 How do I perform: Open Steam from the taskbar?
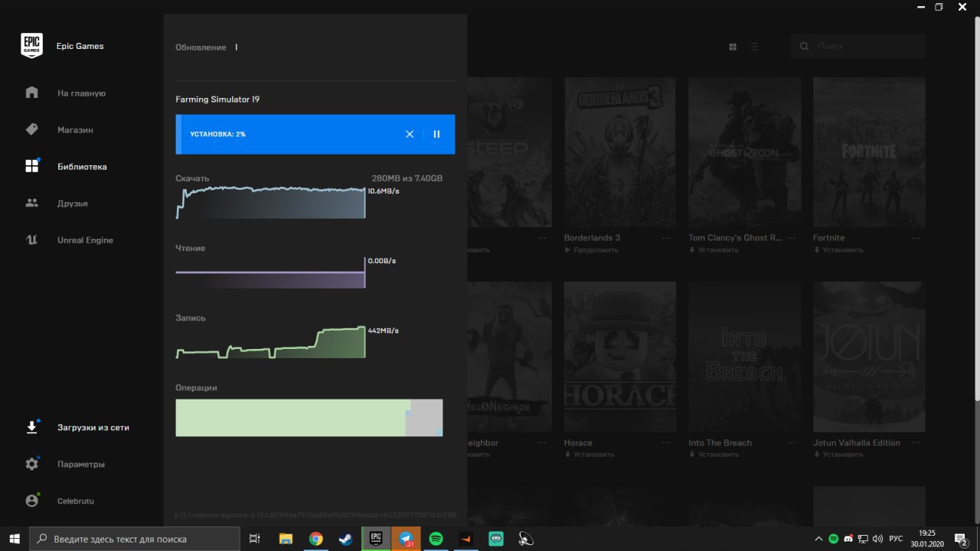(x=346, y=539)
